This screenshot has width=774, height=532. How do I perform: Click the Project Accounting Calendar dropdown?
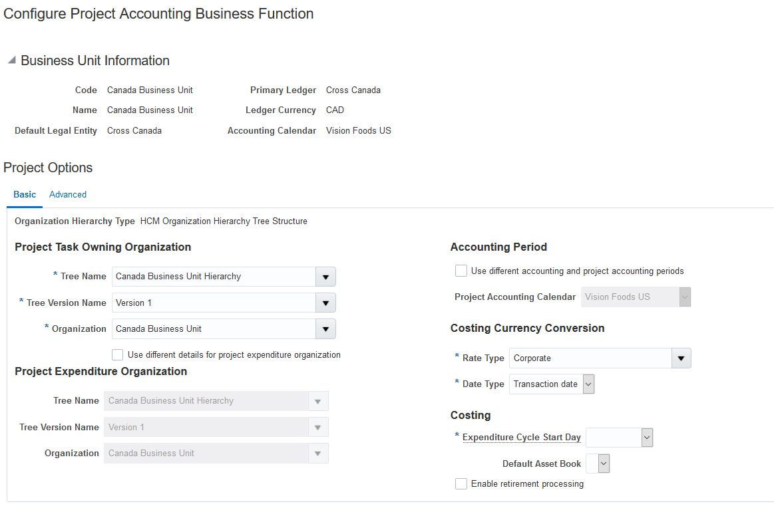[x=636, y=297]
